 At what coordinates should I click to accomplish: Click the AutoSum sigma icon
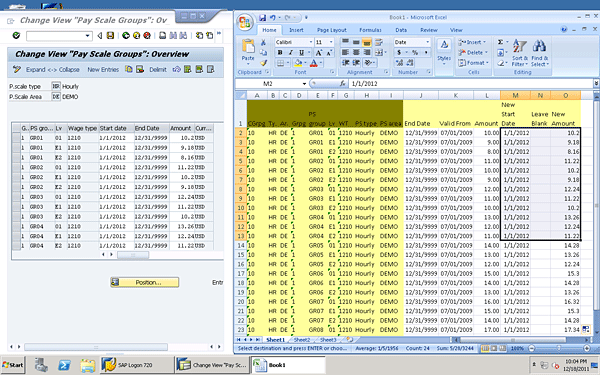(501, 42)
